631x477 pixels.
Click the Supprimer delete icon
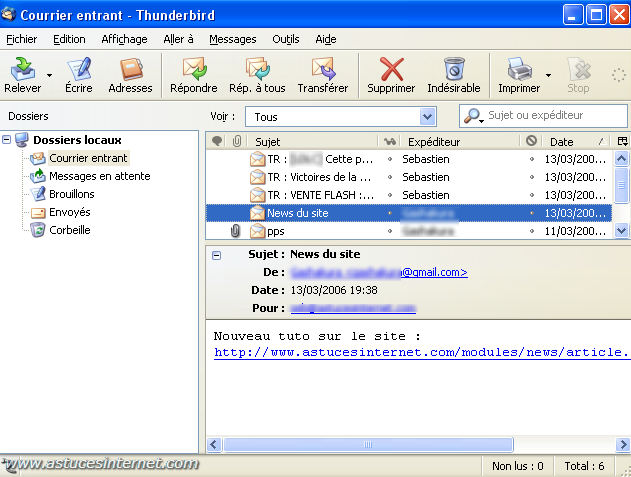pyautogui.click(x=391, y=75)
